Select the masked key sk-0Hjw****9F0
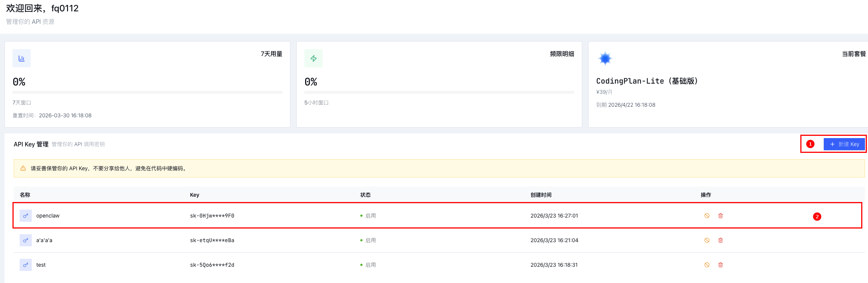Screen dimensions: 868x283 click(x=212, y=216)
